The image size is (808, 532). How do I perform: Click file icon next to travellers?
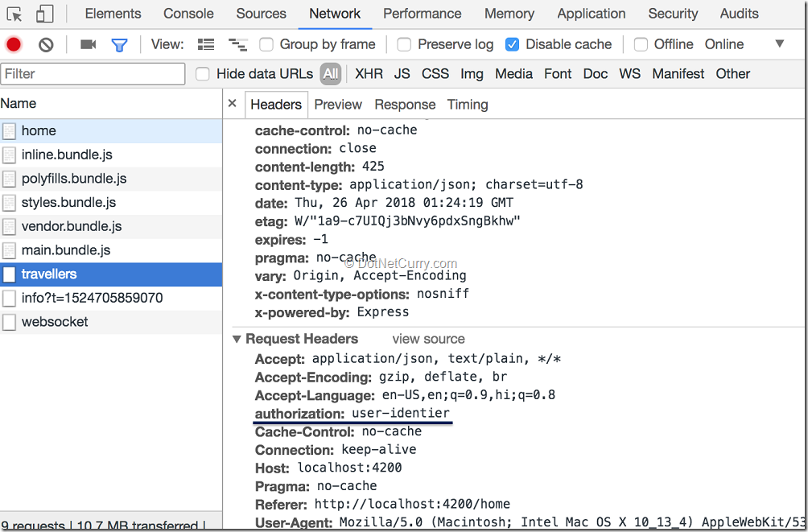click(x=9, y=274)
